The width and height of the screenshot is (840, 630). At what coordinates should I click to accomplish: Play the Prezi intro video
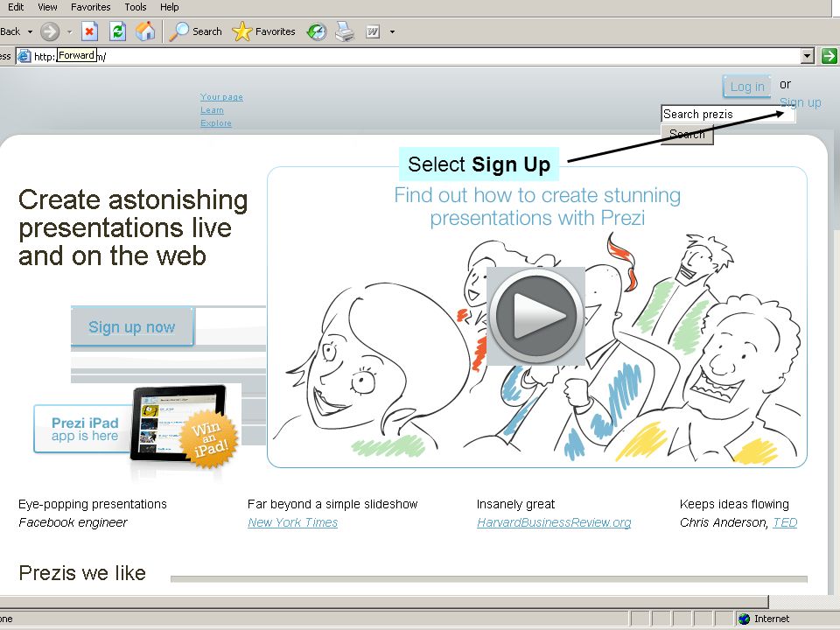point(535,316)
